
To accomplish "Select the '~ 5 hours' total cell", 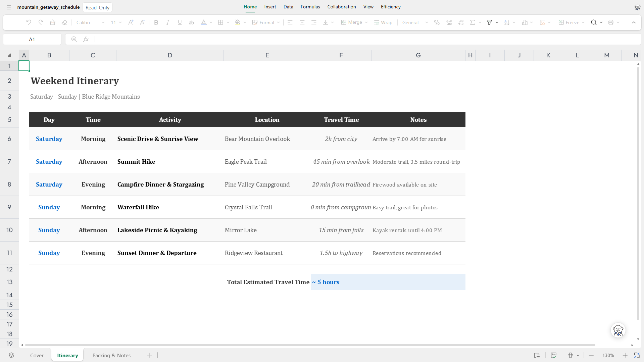I will coord(388,282).
